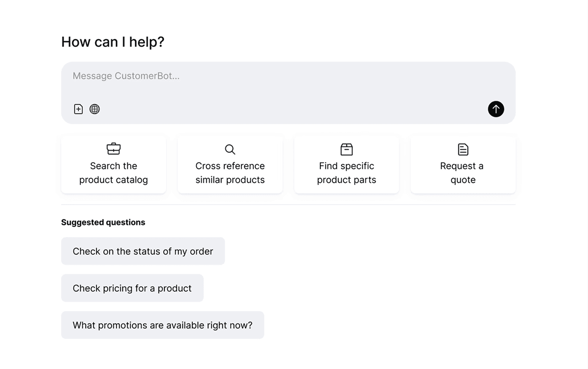Open 'Find specific product parts' label

[347, 173]
